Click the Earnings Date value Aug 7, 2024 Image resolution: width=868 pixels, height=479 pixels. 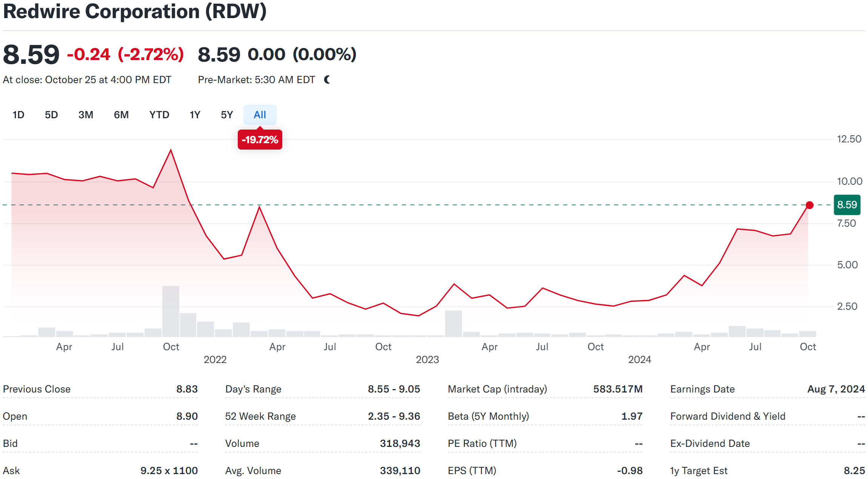point(836,389)
